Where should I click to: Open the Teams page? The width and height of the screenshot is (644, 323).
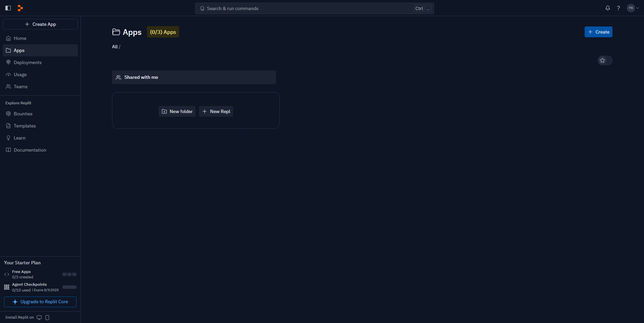[x=40, y=87]
